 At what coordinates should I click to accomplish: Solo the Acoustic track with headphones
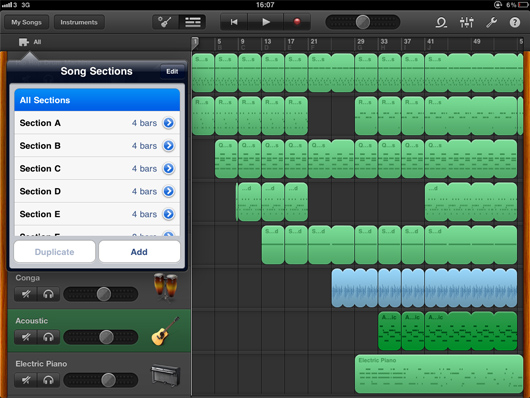(x=48, y=337)
